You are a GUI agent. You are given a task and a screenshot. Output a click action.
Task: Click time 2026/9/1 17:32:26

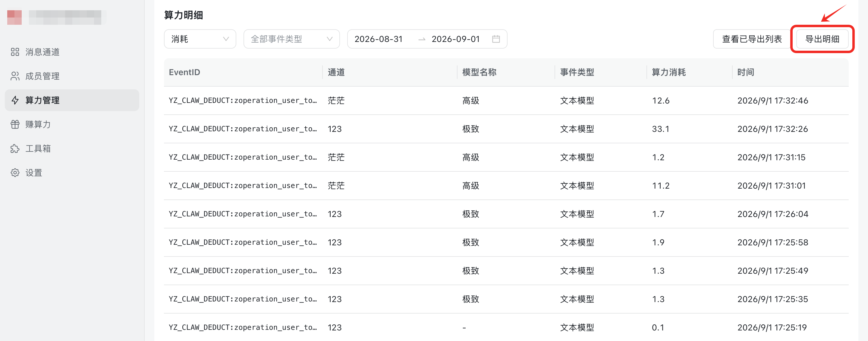(772, 129)
